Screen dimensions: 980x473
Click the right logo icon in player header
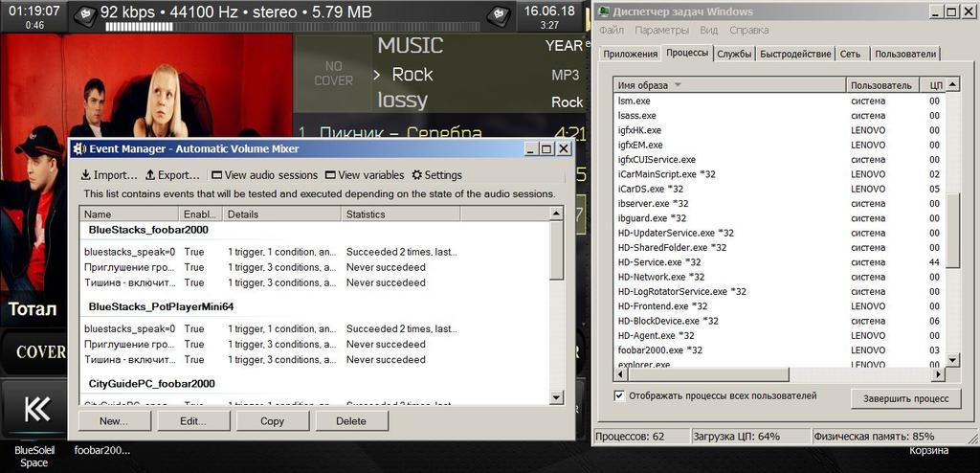pos(497,13)
